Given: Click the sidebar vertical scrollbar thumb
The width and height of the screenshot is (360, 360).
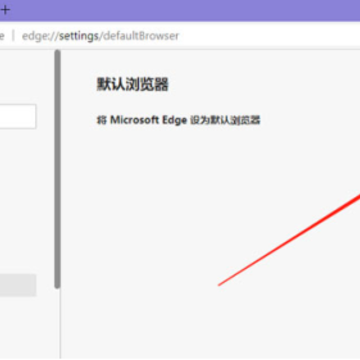Looking at the screenshot, I should click(58, 169).
